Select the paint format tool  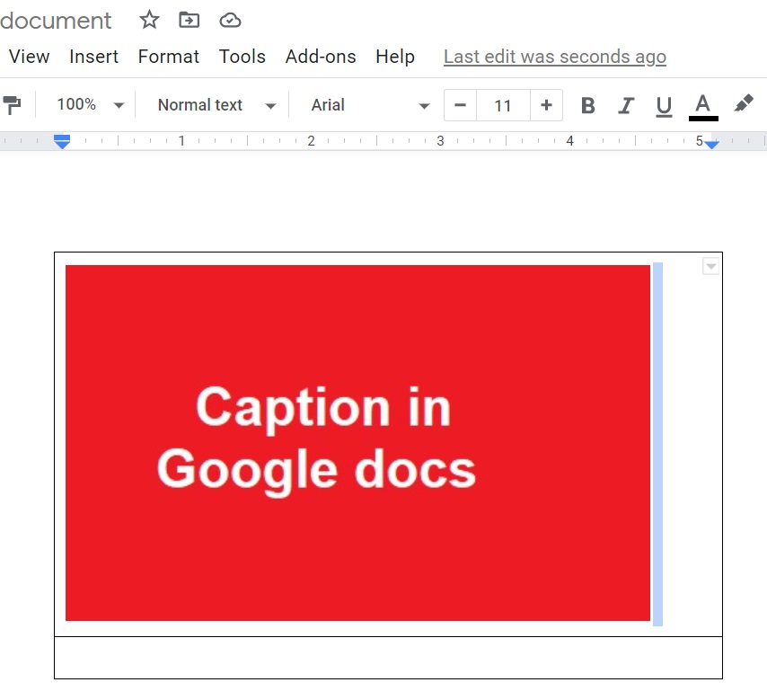13,105
